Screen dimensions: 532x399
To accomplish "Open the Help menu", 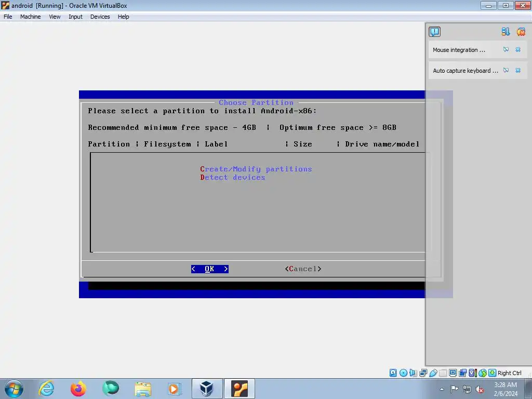I will [x=123, y=17].
